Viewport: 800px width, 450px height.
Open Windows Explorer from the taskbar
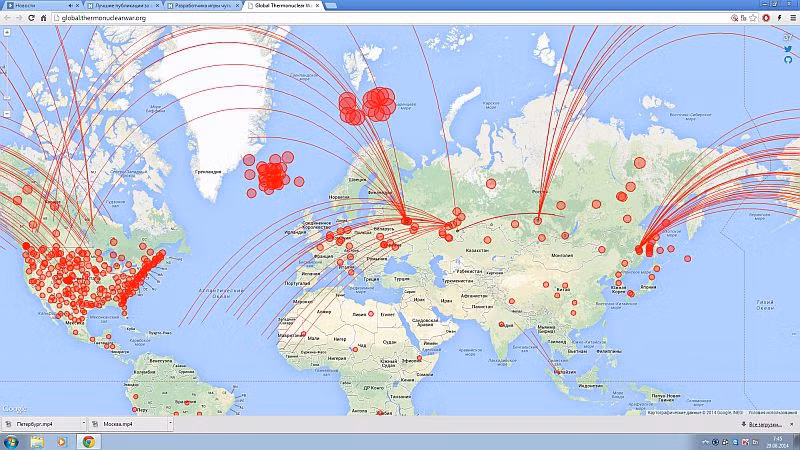38,441
